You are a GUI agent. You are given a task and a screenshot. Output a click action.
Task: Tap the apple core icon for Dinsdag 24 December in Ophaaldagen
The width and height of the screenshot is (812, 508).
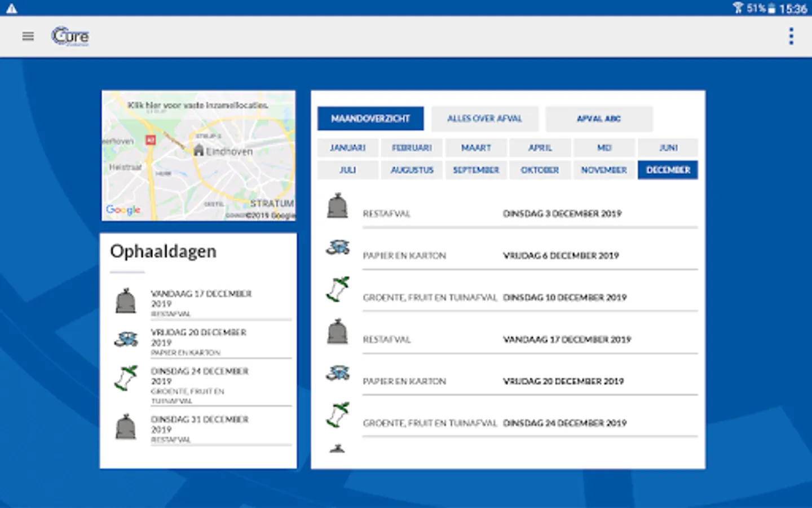(x=126, y=378)
